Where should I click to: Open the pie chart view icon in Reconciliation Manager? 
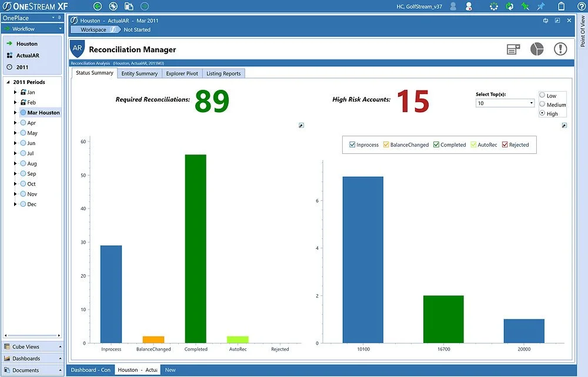point(537,49)
